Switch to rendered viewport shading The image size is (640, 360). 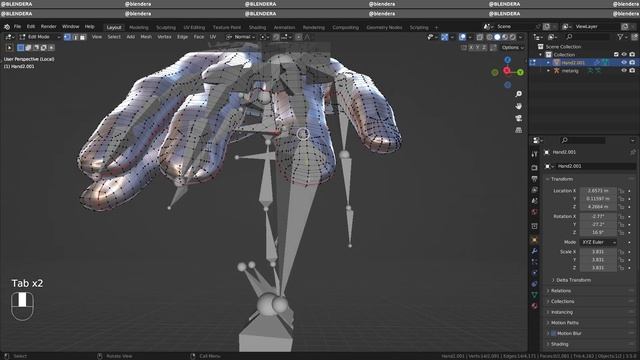(x=513, y=37)
